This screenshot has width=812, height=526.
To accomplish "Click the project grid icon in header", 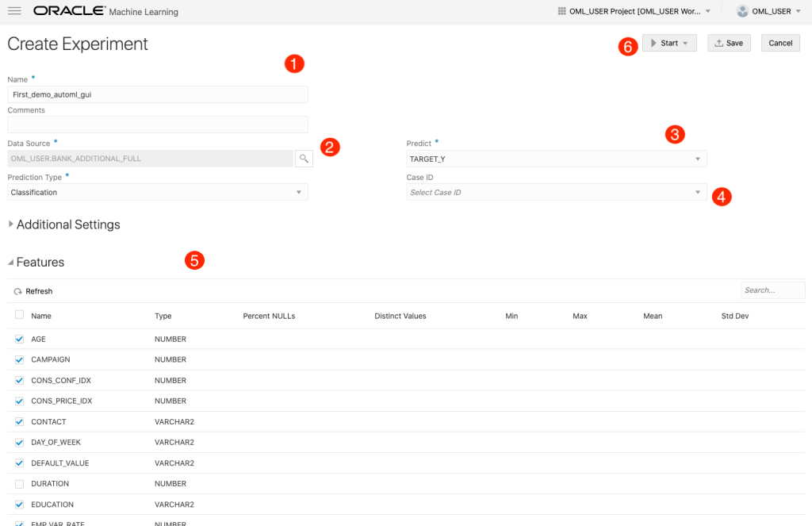I will coord(561,11).
